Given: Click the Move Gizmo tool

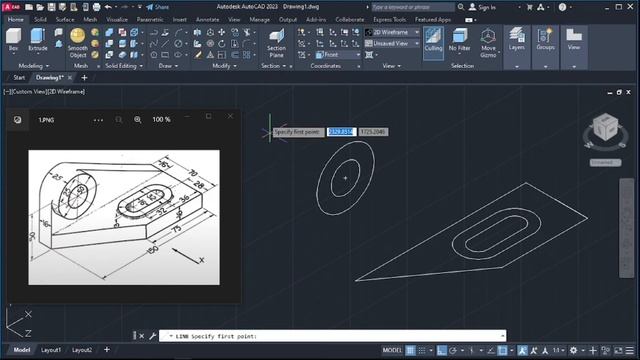Looking at the screenshot, I should [x=488, y=43].
